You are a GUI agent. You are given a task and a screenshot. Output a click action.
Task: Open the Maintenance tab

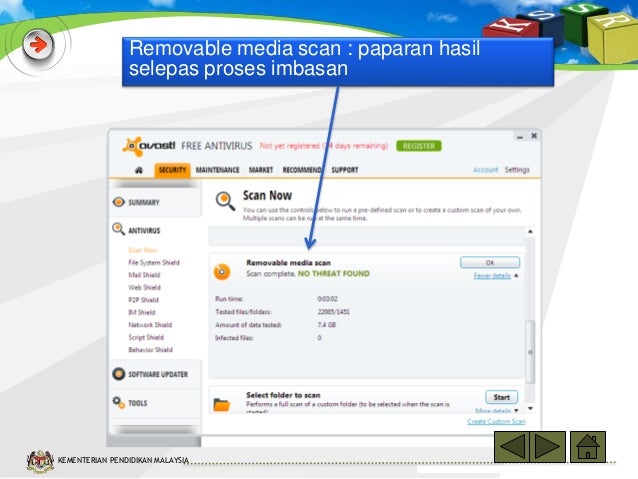pyautogui.click(x=217, y=170)
